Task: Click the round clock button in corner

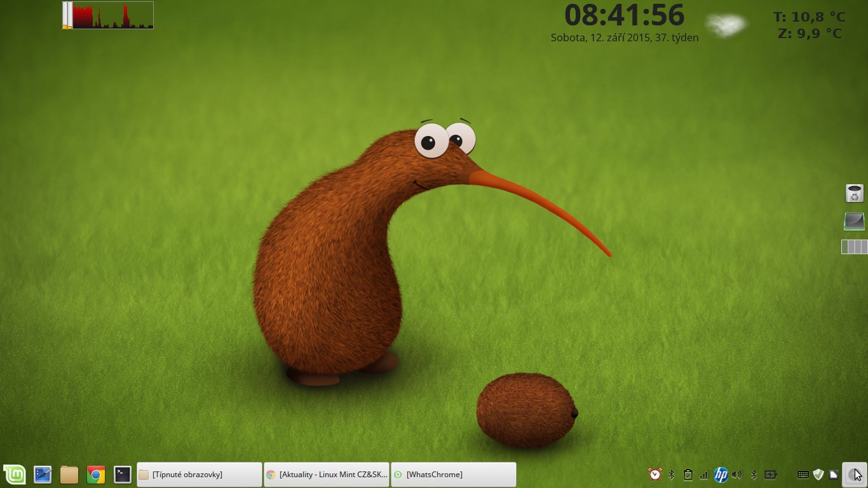Action: click(x=854, y=475)
